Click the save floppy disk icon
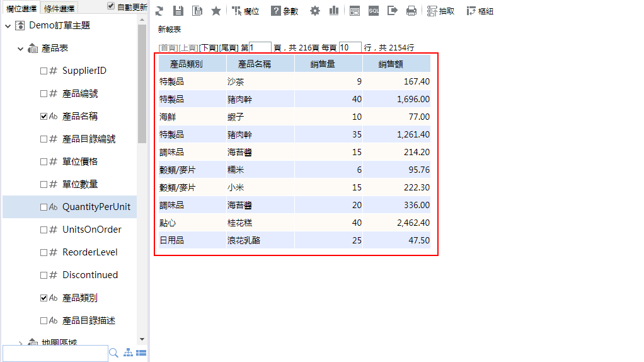The width and height of the screenshot is (644, 362). point(178,11)
